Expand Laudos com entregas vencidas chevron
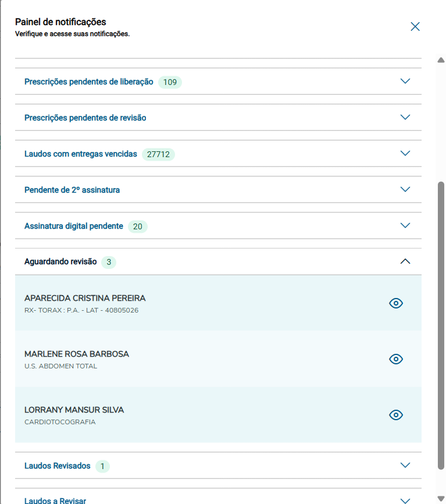This screenshot has width=446, height=504. coord(406,154)
